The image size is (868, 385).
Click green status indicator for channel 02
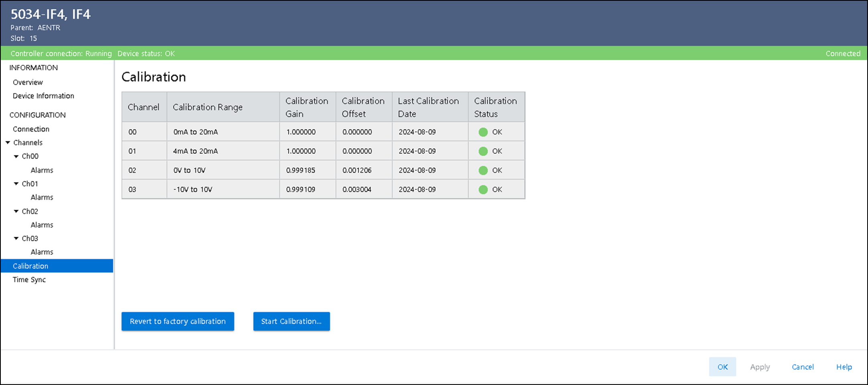click(x=483, y=170)
